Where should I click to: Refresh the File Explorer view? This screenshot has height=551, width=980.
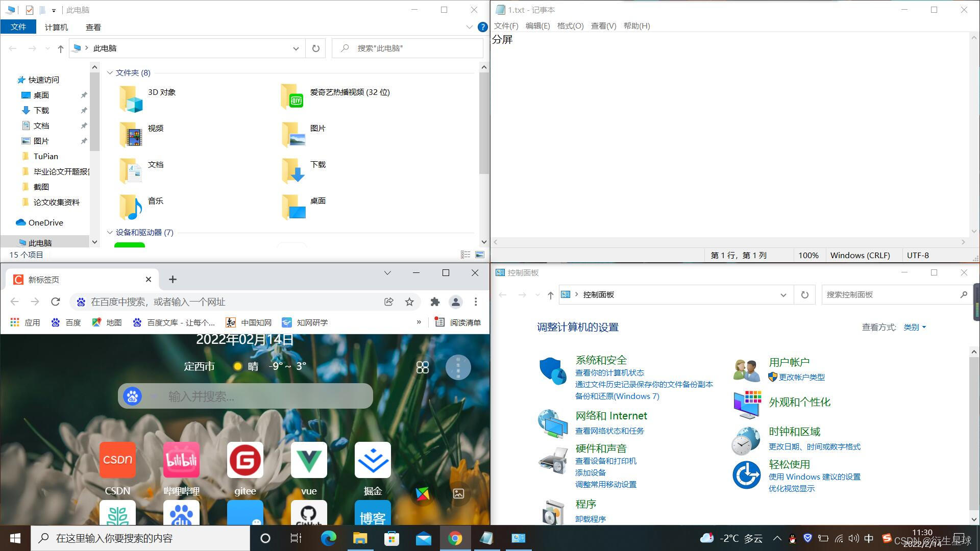315,48
